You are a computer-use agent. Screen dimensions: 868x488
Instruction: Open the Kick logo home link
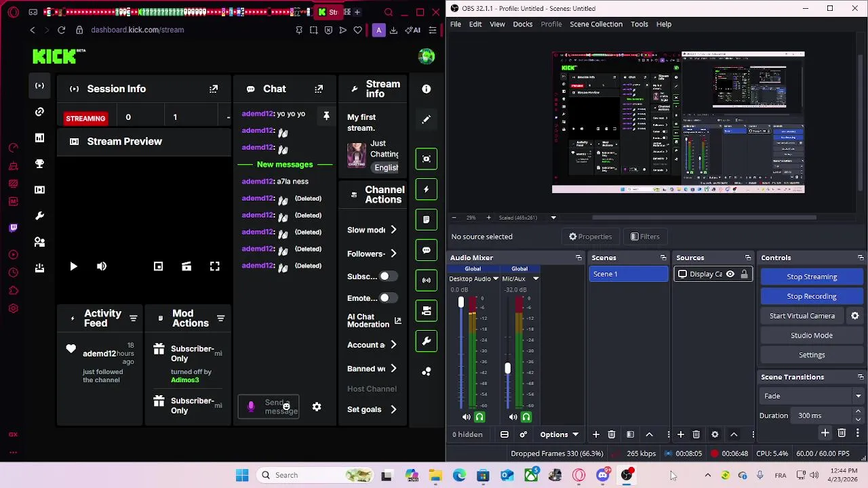[x=55, y=57]
